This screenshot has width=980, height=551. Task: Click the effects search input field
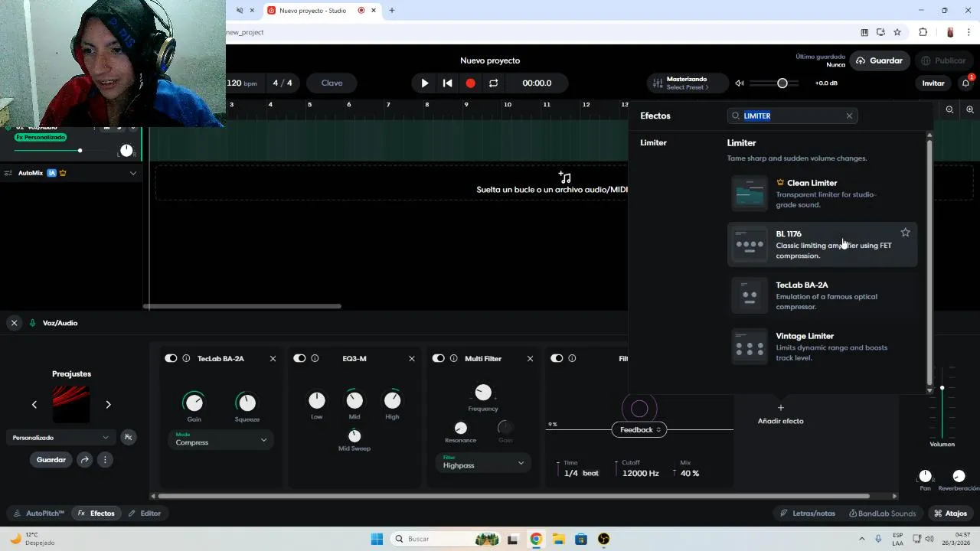coord(792,116)
